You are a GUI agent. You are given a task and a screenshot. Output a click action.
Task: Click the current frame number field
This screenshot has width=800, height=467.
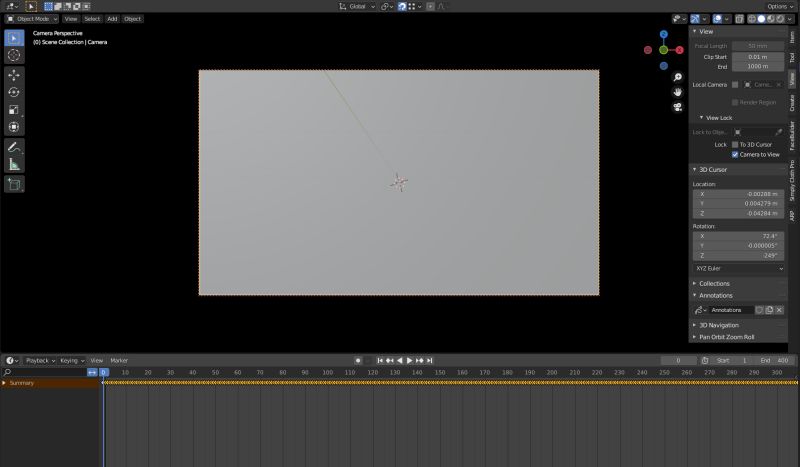[x=678, y=360]
